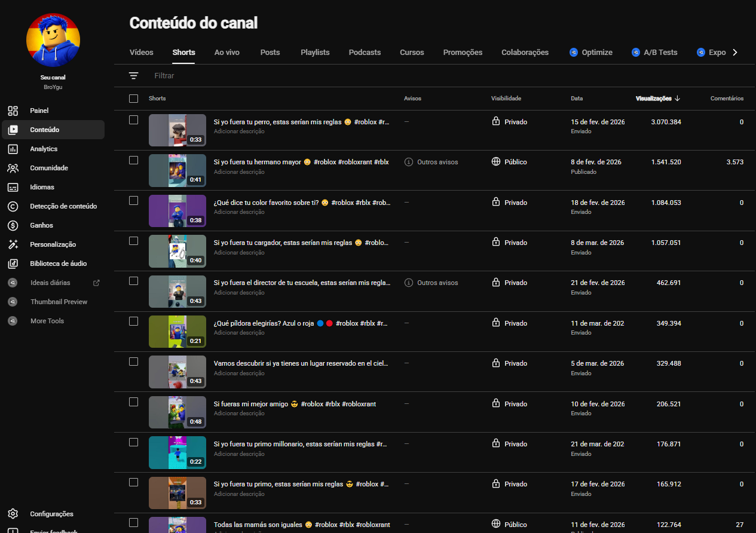Select the 'hermano mayor' short checkbox
Screen dimensions: 756x533
coord(133,160)
